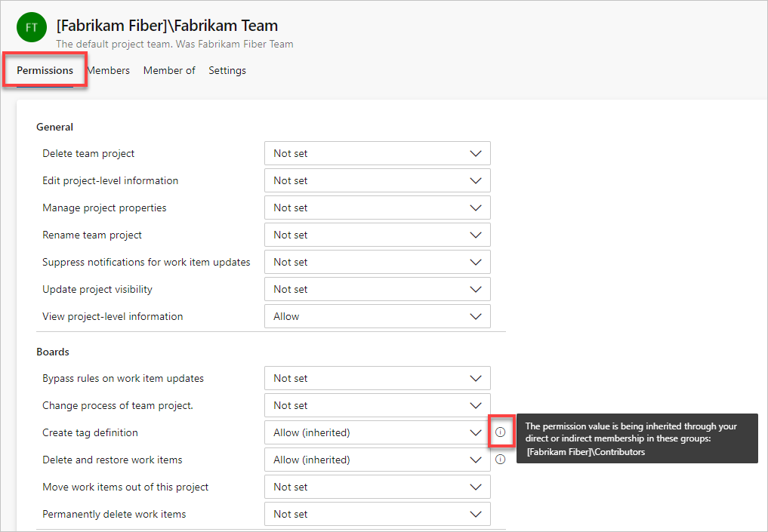768x532 pixels.
Task: Open Manage project properties dropdown
Action: 377,208
